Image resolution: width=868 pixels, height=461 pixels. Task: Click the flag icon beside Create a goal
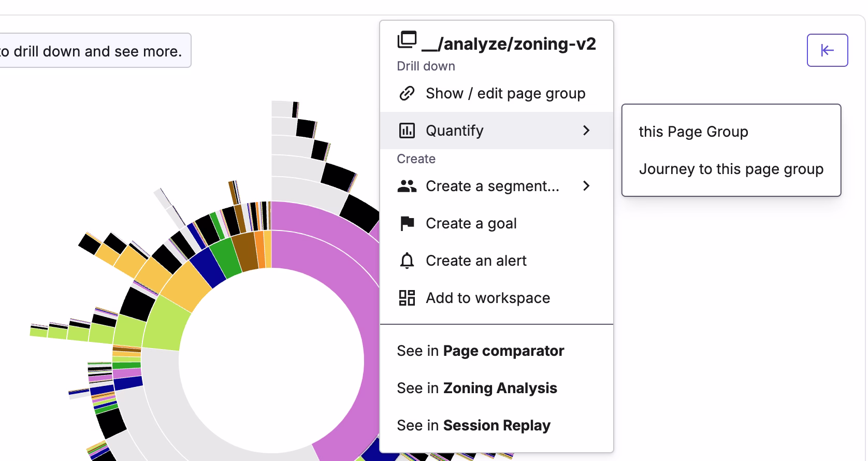click(408, 223)
